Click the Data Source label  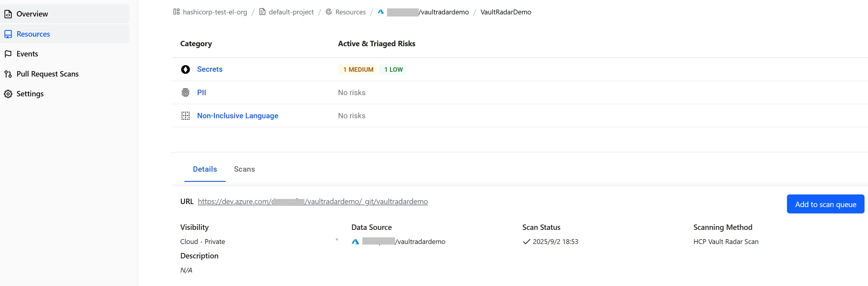pos(371,227)
